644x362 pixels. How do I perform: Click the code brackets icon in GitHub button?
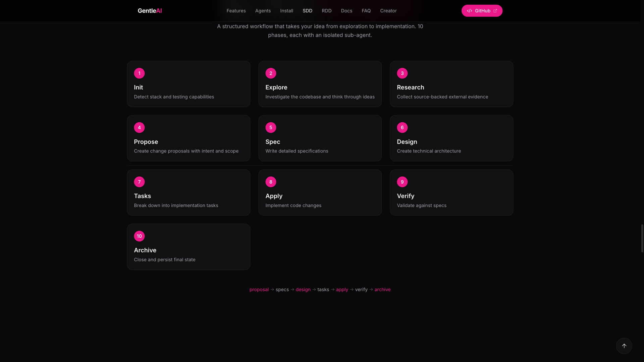coord(470,11)
